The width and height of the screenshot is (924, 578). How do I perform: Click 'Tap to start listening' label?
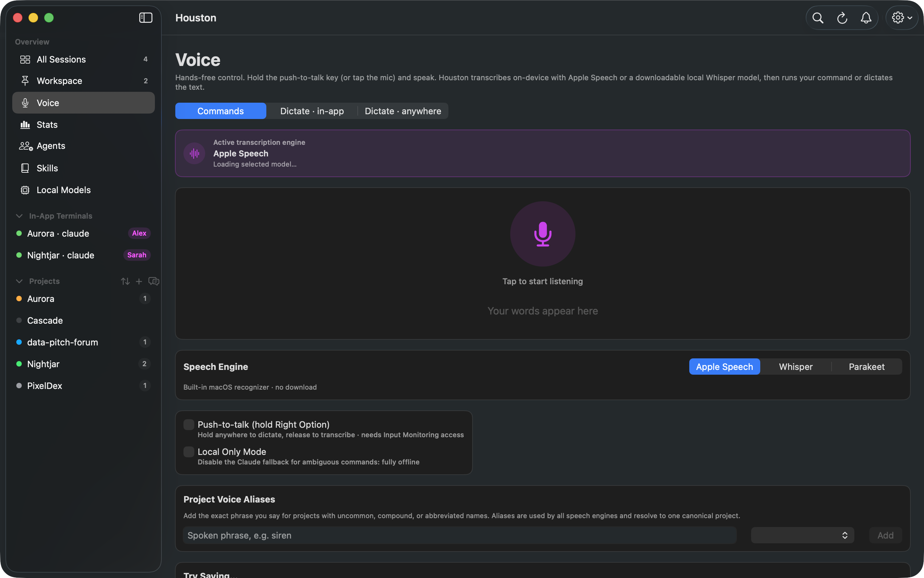(x=543, y=282)
